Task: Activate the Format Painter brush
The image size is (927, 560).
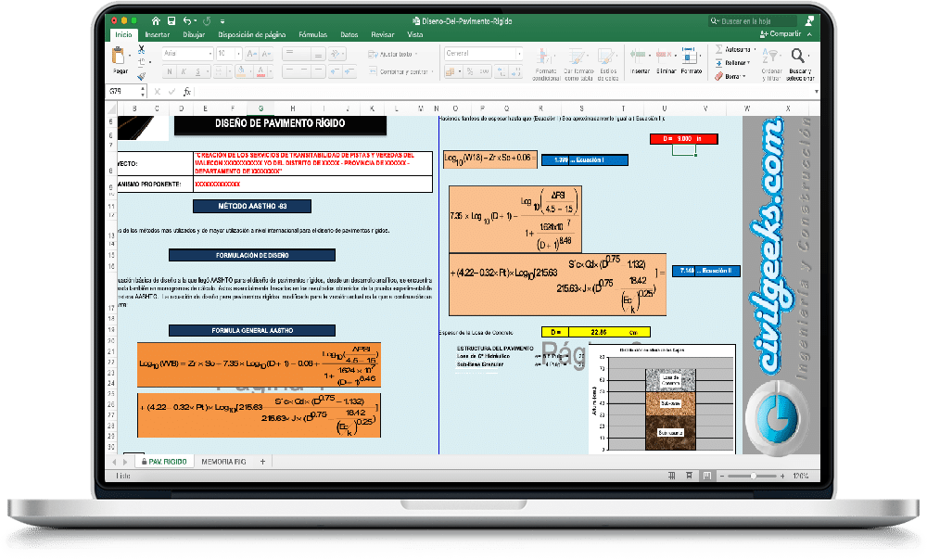Action: pos(141,76)
